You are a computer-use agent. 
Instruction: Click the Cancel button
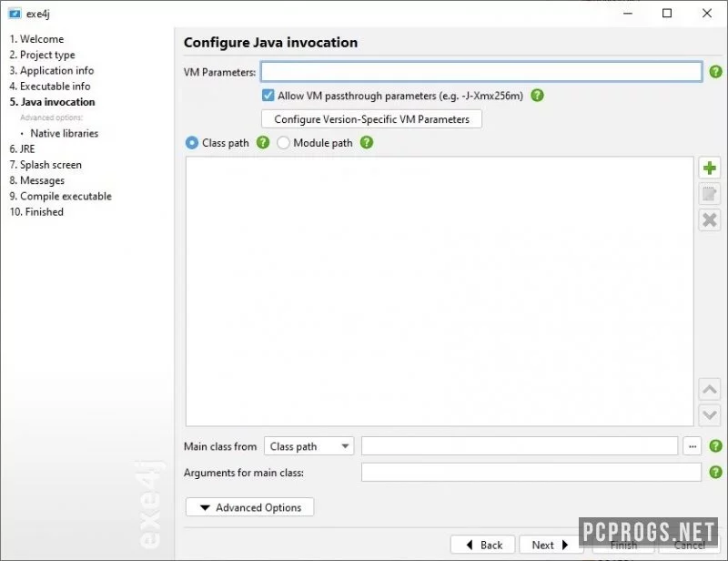[689, 546]
